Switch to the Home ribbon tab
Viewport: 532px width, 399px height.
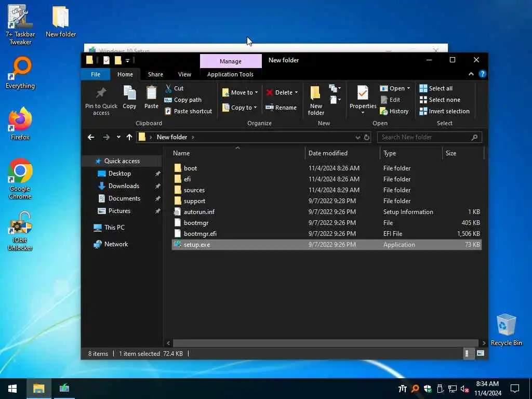[x=125, y=74]
